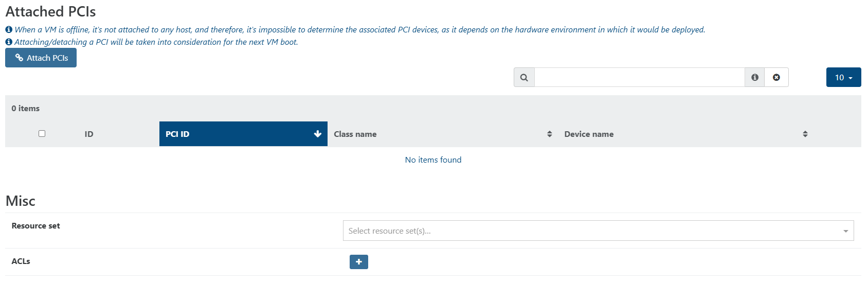Click the sort arrows icon for Device name

pos(805,134)
